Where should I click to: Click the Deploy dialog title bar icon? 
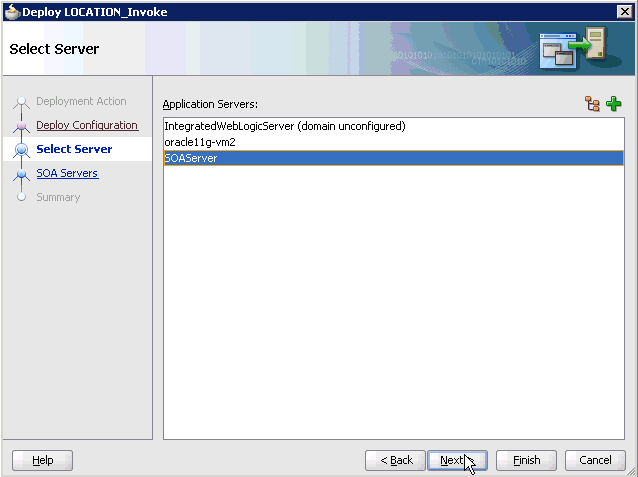12,12
